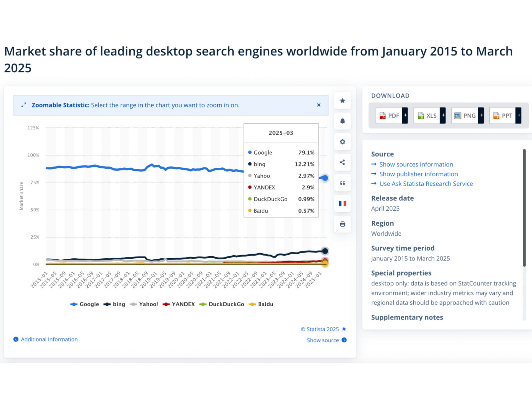Viewport: 532px width, 404px height.
Task: Open chart settings gear icon
Action: point(342,142)
